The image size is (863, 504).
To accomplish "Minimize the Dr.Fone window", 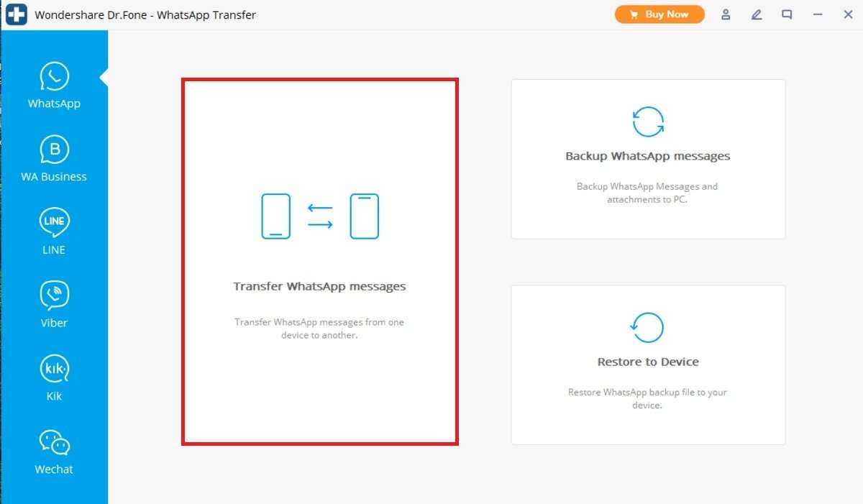I will point(817,14).
